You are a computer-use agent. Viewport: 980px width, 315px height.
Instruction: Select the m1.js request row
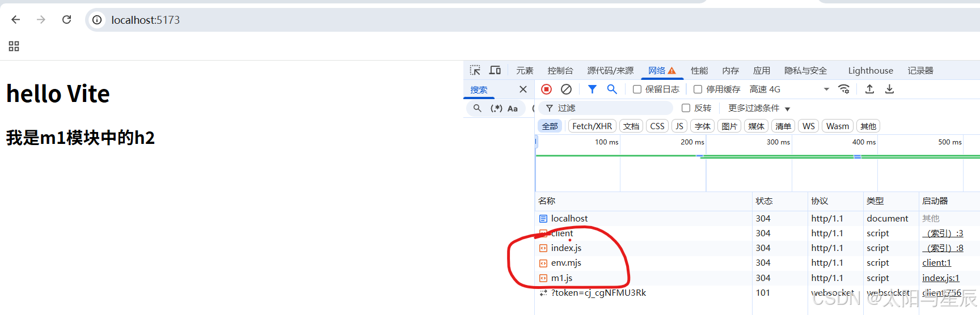(x=757, y=278)
